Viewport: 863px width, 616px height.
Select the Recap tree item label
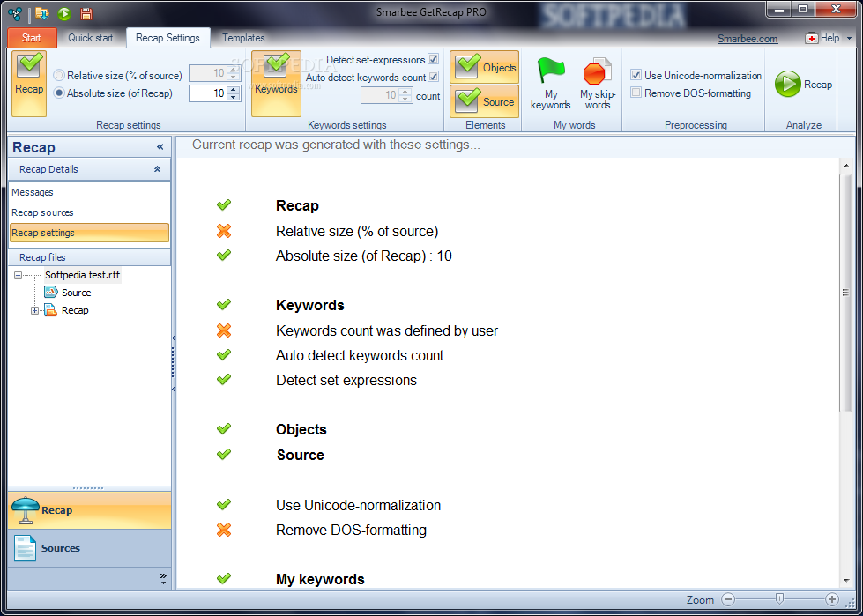(75, 310)
